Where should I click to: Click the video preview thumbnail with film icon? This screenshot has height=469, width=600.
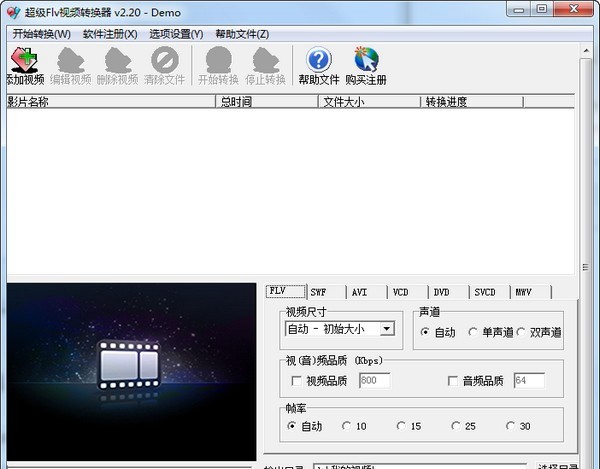click(x=131, y=372)
